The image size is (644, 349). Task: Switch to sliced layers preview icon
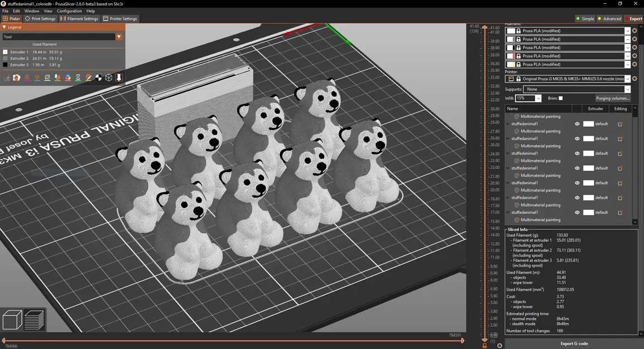tap(35, 319)
